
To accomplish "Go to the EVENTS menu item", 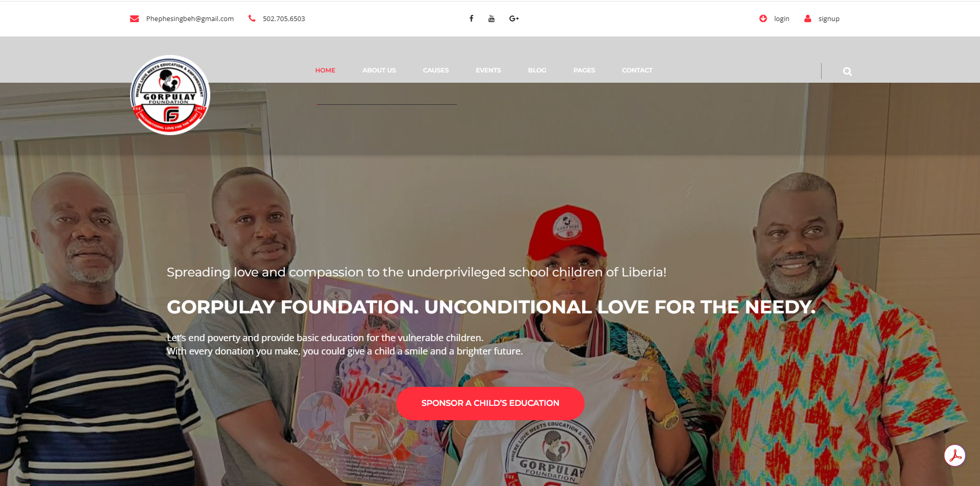I will pos(488,70).
